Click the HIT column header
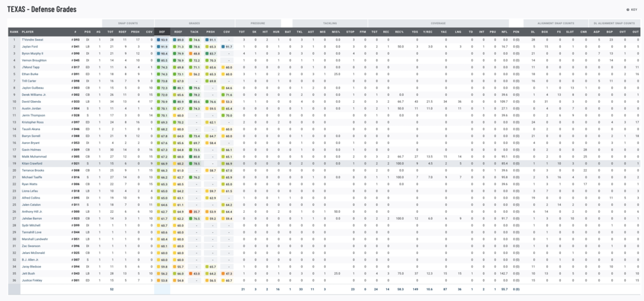644x301 pixels. point(267,32)
